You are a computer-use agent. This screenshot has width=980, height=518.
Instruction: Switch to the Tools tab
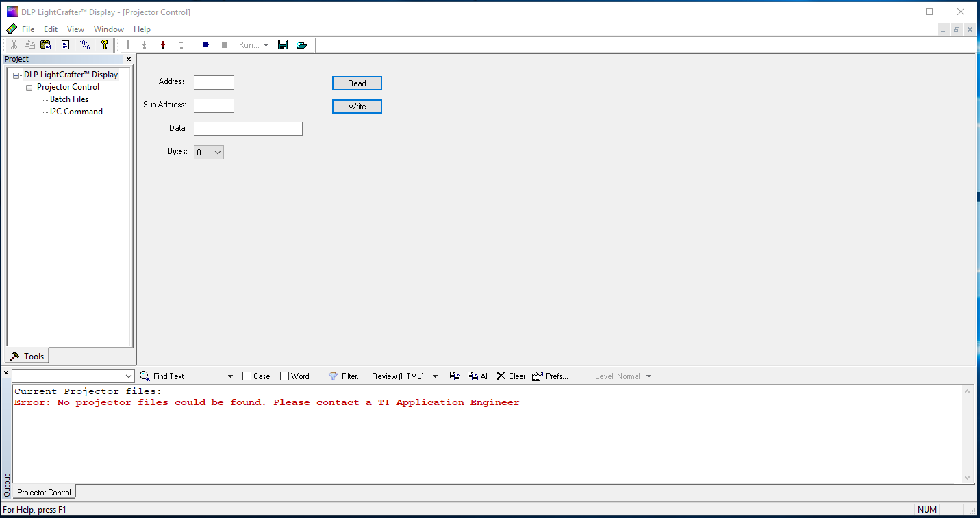(26, 356)
